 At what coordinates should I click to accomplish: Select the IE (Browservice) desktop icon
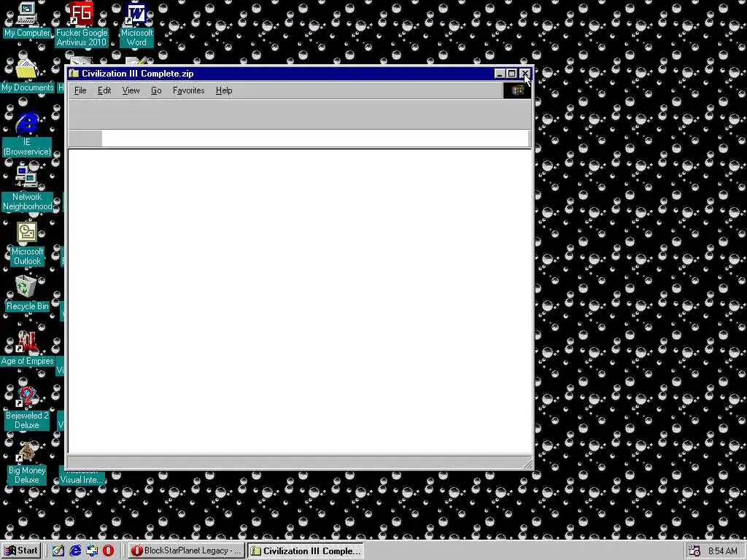[x=27, y=133]
